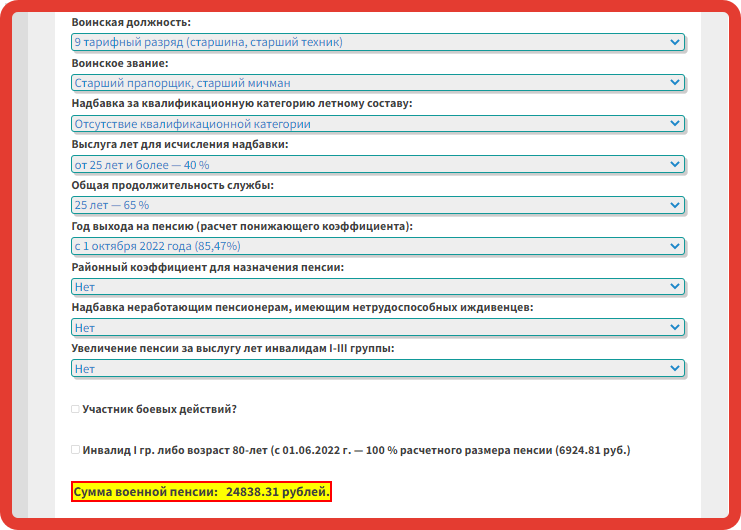This screenshot has width=741, height=530.
Task: Click the Сумма военной пенсии 24838.31 рублей text
Action: point(201,492)
